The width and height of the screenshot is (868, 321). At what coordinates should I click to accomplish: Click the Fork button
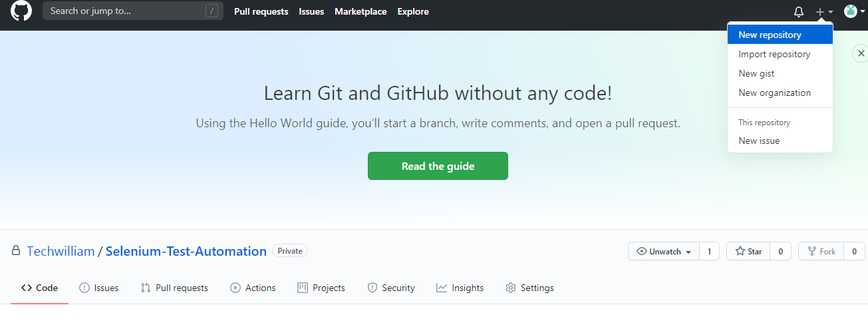tap(821, 251)
